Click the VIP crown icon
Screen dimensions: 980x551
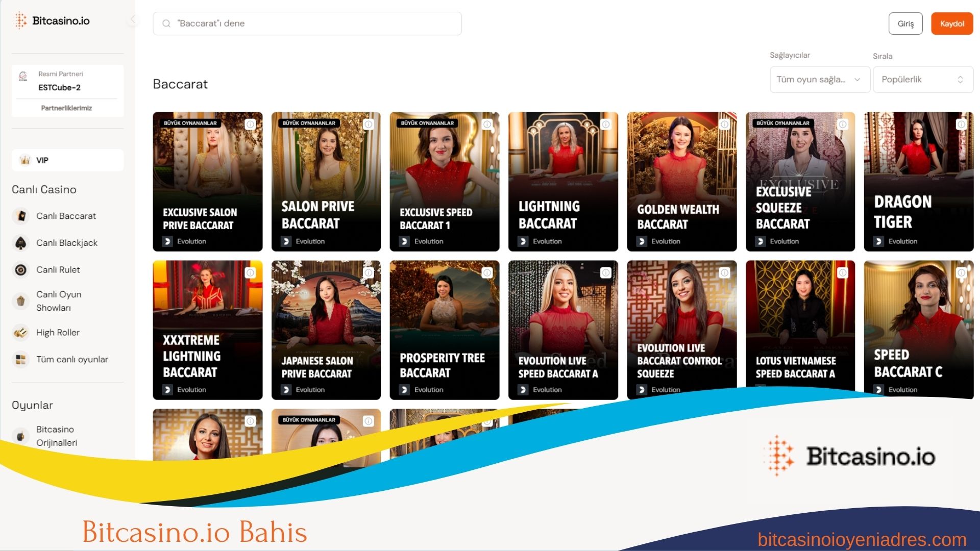pos(25,160)
